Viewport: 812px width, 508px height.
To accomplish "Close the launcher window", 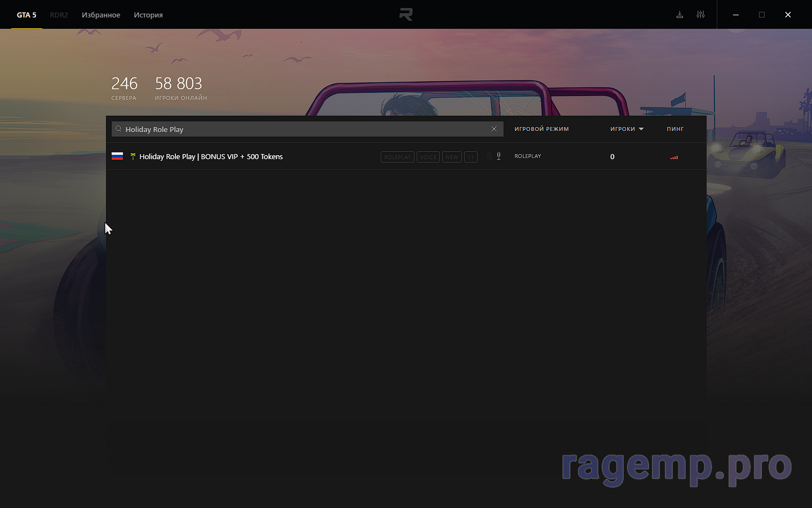I will [x=788, y=15].
